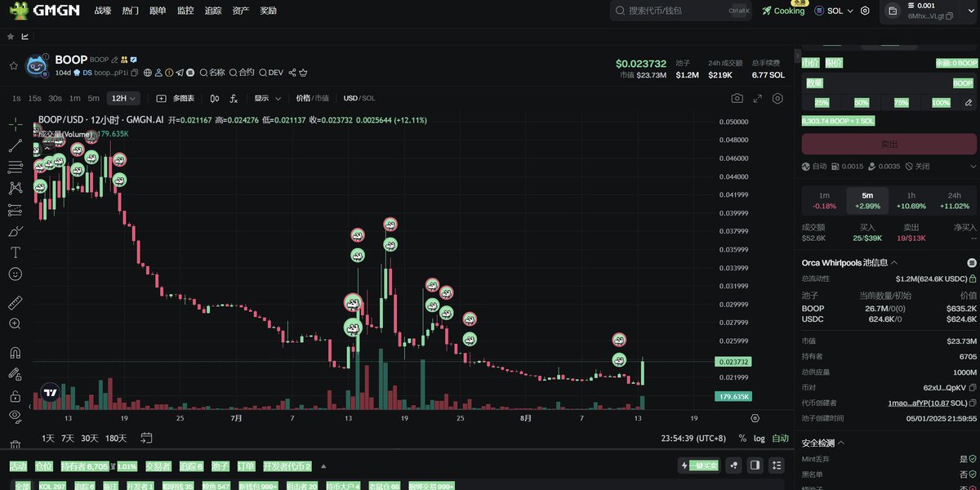Collapse the 安全检测 security section

840,443
